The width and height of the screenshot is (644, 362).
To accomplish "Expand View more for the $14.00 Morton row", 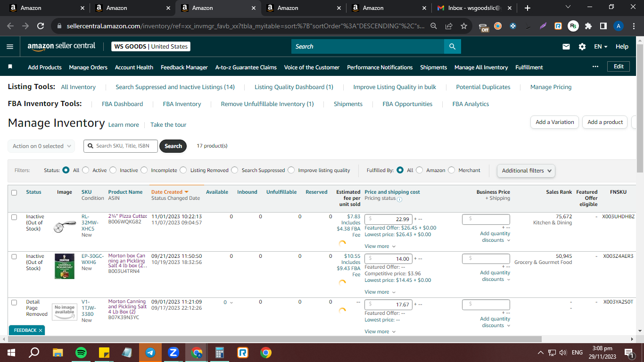I will (x=380, y=292).
